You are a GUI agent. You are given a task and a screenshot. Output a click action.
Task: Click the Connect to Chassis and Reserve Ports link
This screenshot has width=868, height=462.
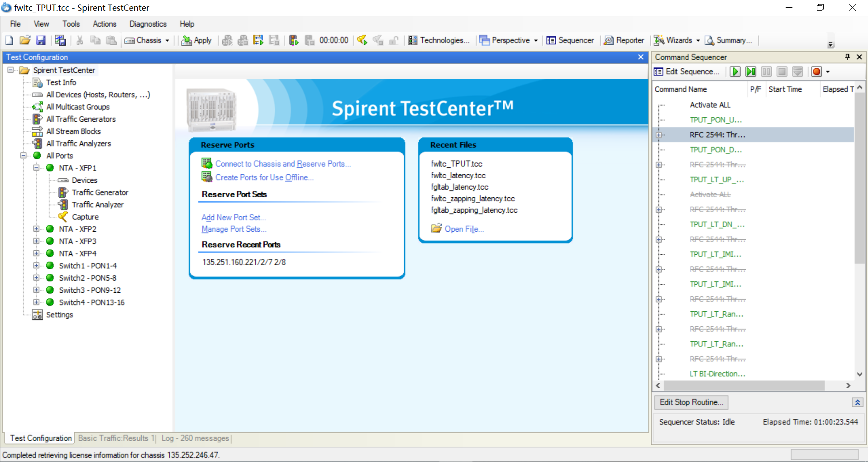click(283, 163)
